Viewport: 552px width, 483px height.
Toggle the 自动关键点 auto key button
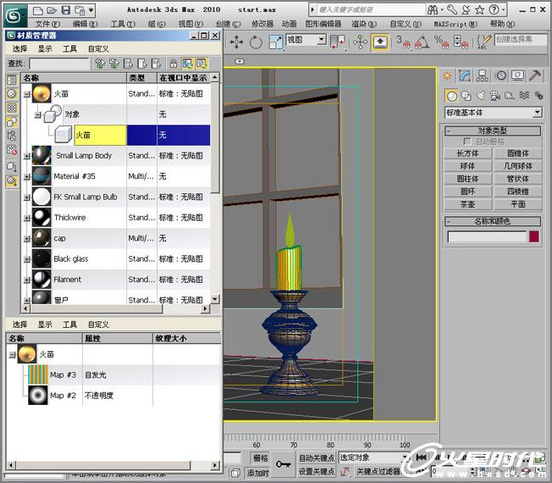tap(316, 458)
